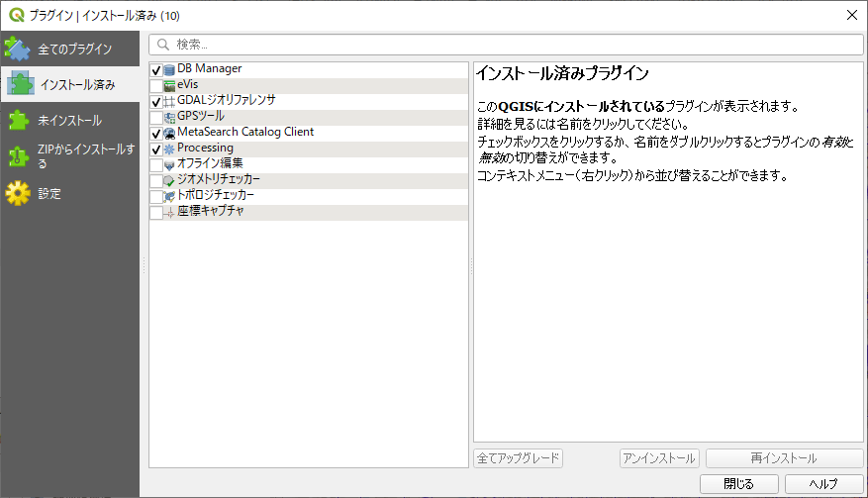Uncheck the DB Manager checkbox

pos(156,70)
